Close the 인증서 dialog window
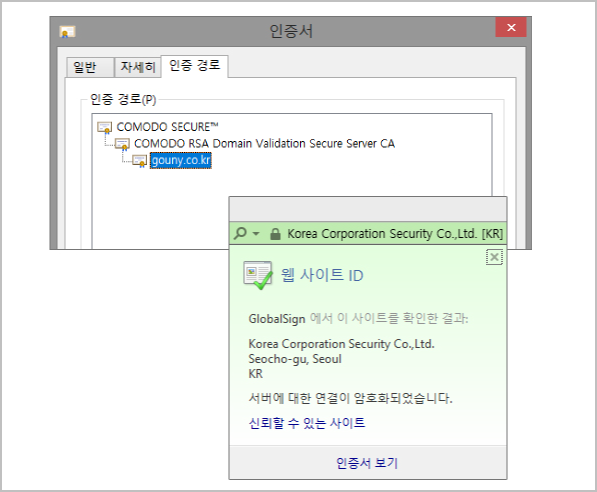The height and width of the screenshot is (492, 597). point(511,27)
